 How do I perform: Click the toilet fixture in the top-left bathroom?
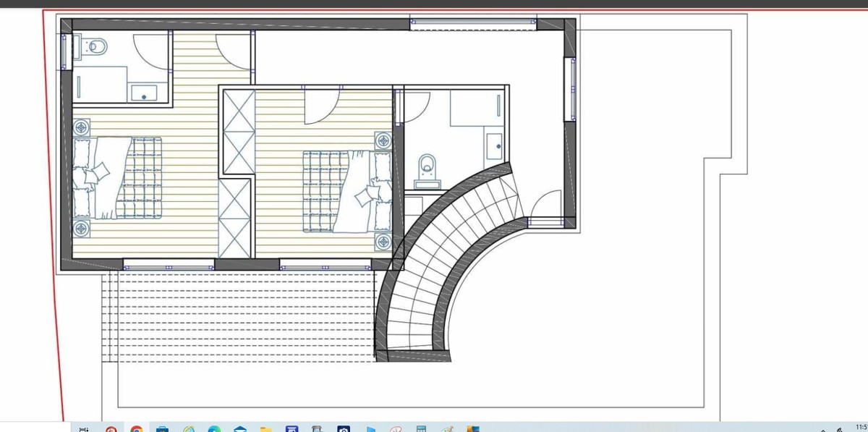coord(95,45)
